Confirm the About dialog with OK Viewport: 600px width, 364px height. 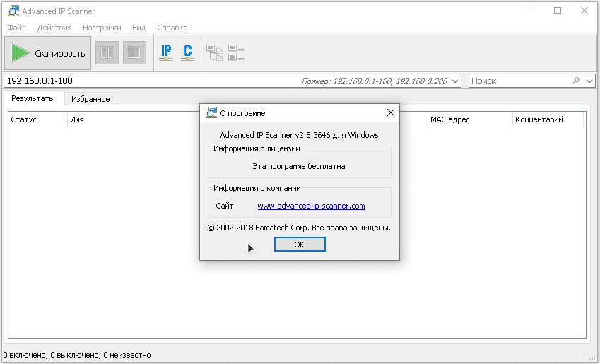click(x=300, y=244)
